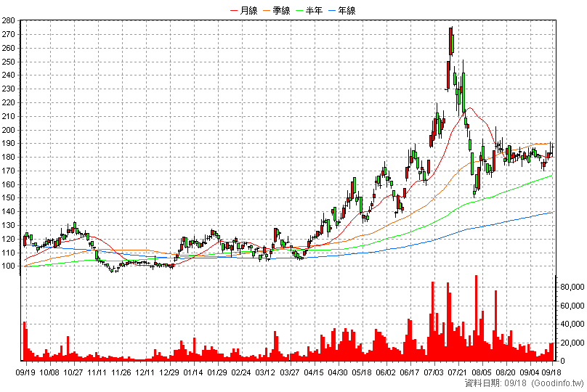Click the 200 price axis label

(8, 130)
